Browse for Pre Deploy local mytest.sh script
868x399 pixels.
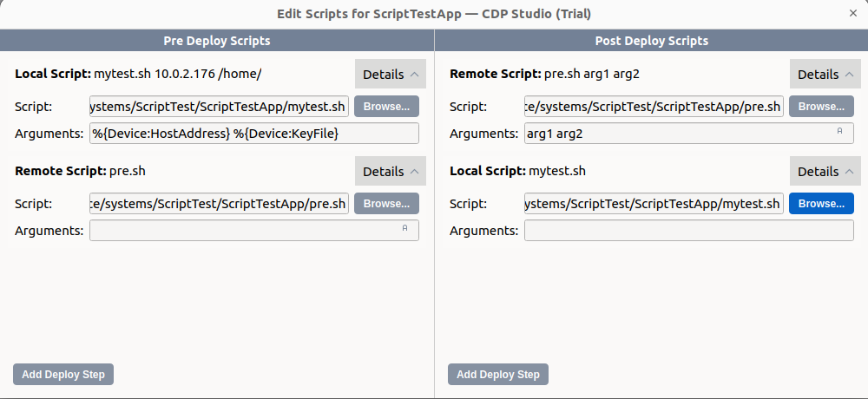(386, 106)
